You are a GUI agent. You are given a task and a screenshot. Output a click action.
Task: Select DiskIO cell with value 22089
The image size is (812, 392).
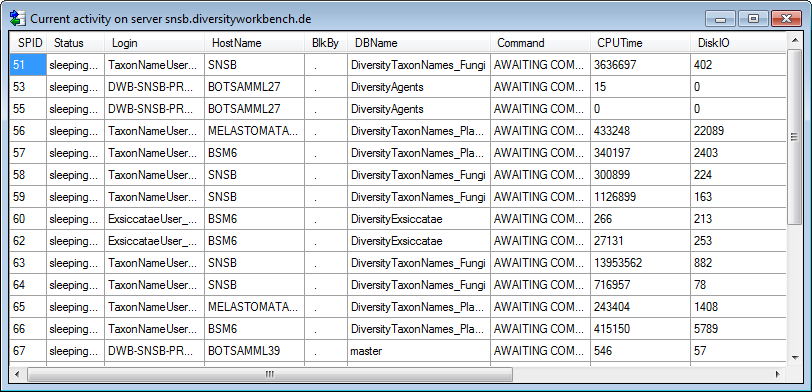click(x=738, y=131)
